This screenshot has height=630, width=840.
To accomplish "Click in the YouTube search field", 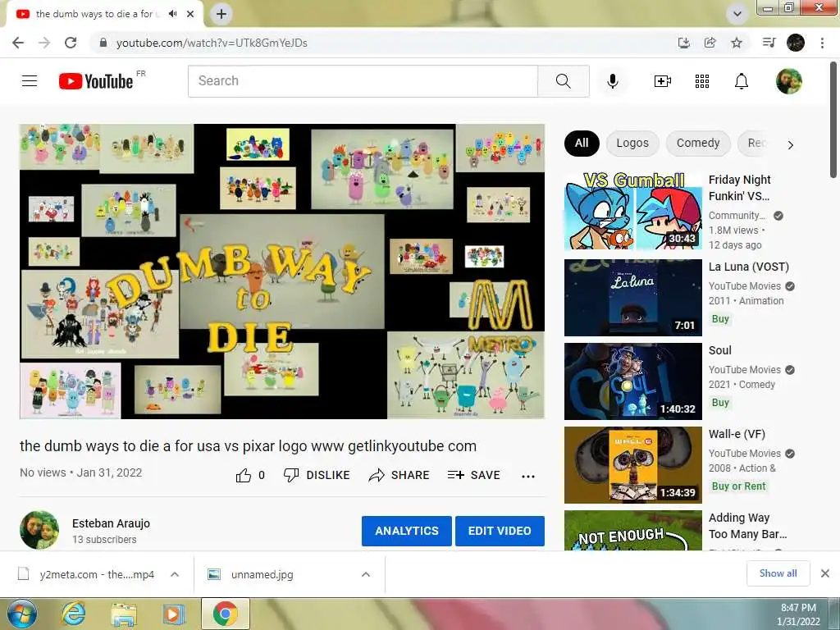I will click(x=363, y=81).
